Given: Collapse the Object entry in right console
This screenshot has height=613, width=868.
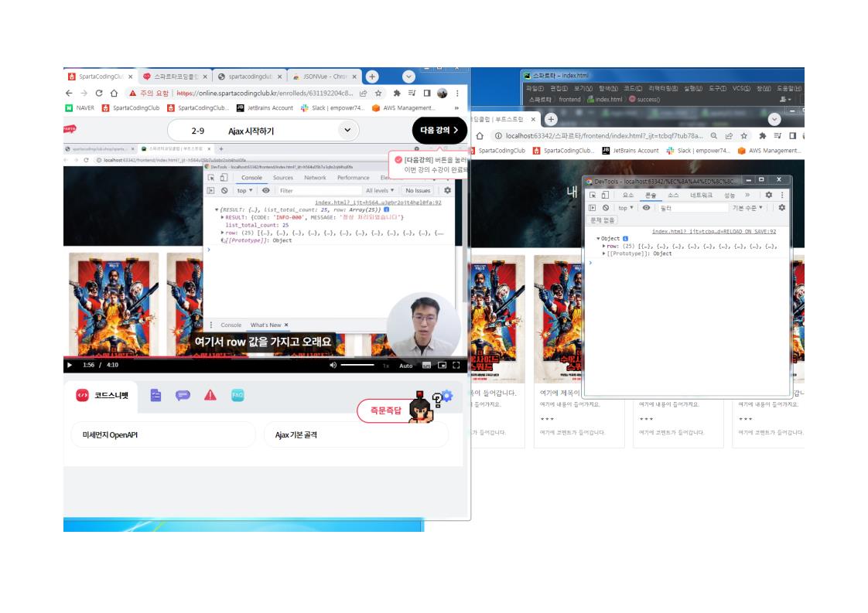Looking at the screenshot, I should coord(599,238).
